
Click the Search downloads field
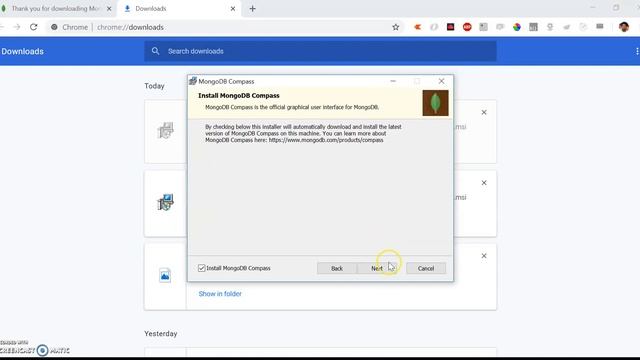(320, 51)
